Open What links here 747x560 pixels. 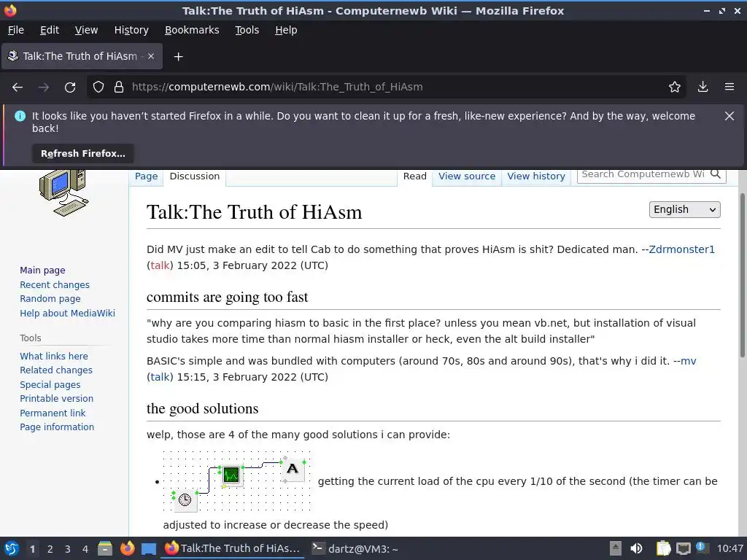point(54,356)
